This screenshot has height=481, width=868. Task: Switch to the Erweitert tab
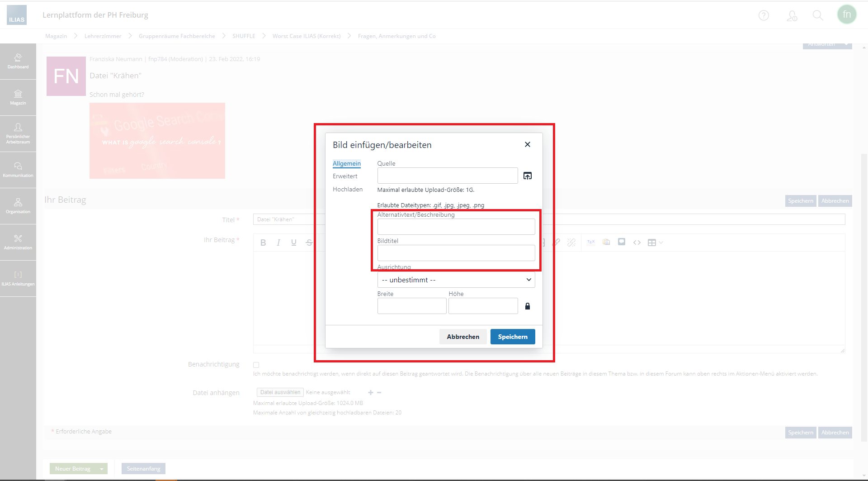coord(344,176)
